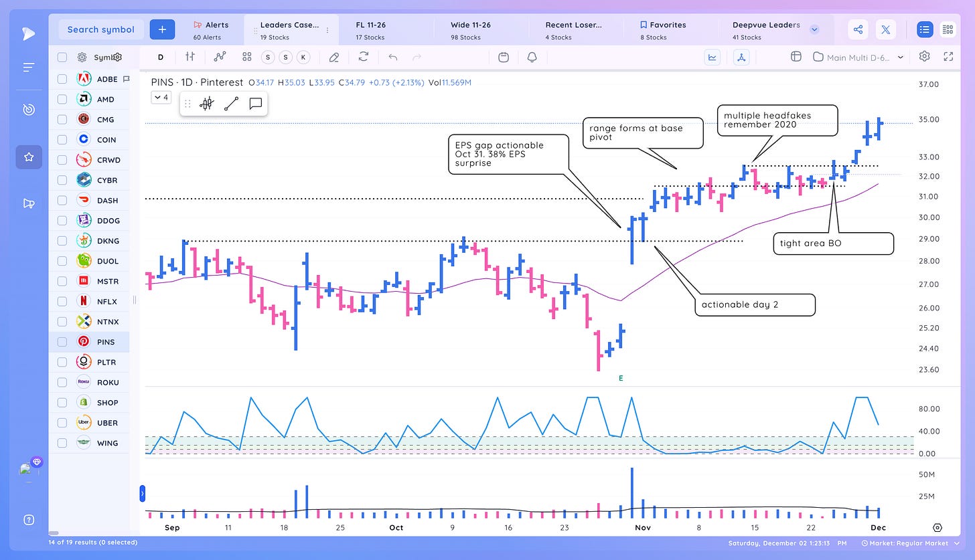Check the DKNG row checkbox
The width and height of the screenshot is (975, 560).
click(62, 241)
